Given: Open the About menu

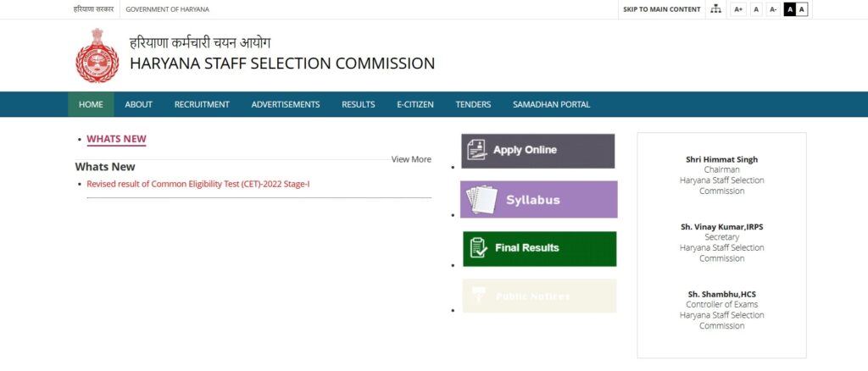Looking at the screenshot, I should (138, 104).
